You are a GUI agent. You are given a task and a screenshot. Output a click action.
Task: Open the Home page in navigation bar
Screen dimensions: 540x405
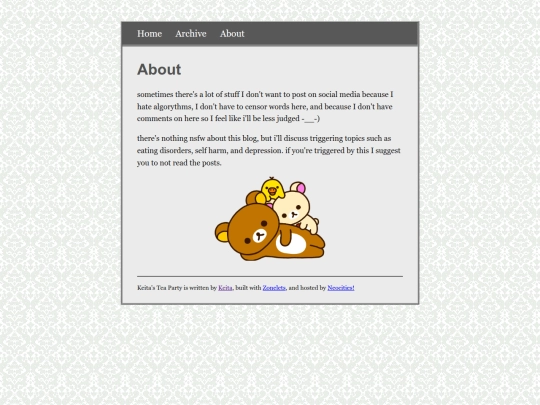click(x=149, y=34)
